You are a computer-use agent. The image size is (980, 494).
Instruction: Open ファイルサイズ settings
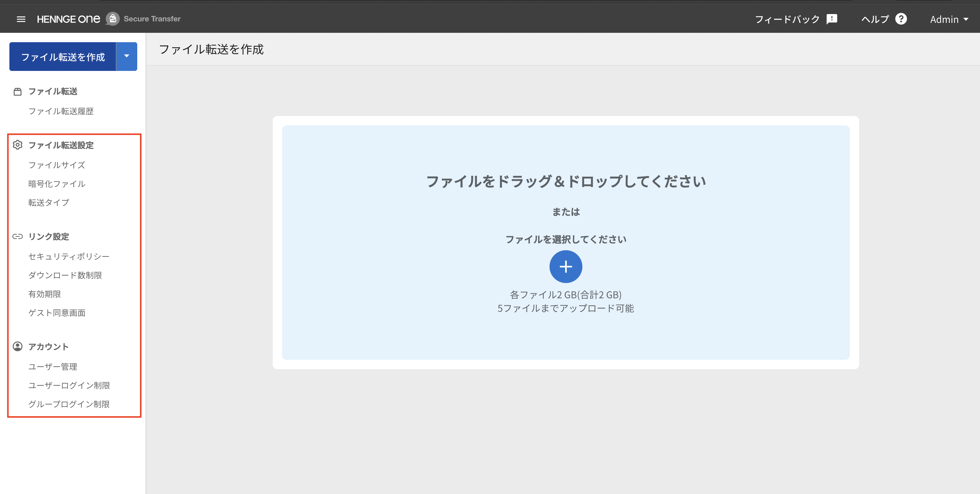(57, 165)
